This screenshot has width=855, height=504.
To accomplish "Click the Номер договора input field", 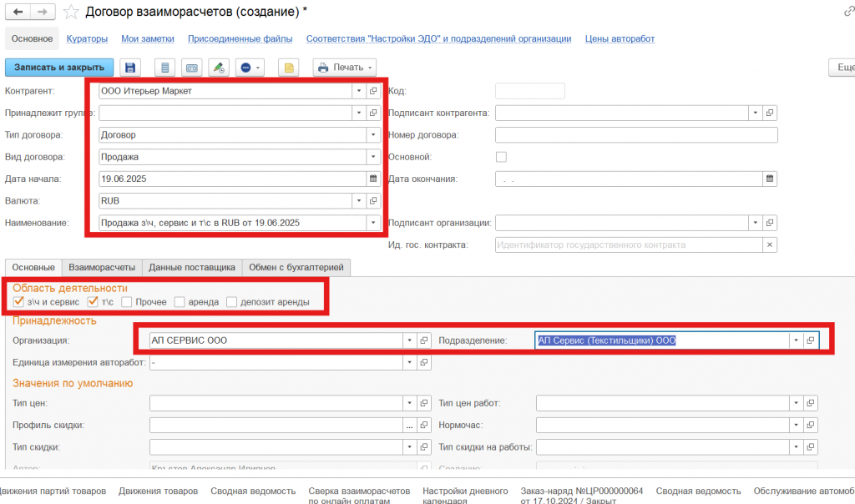I will tap(635, 135).
